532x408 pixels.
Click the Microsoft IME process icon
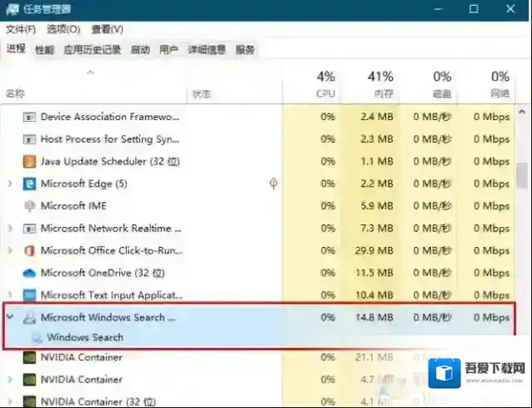tap(29, 206)
